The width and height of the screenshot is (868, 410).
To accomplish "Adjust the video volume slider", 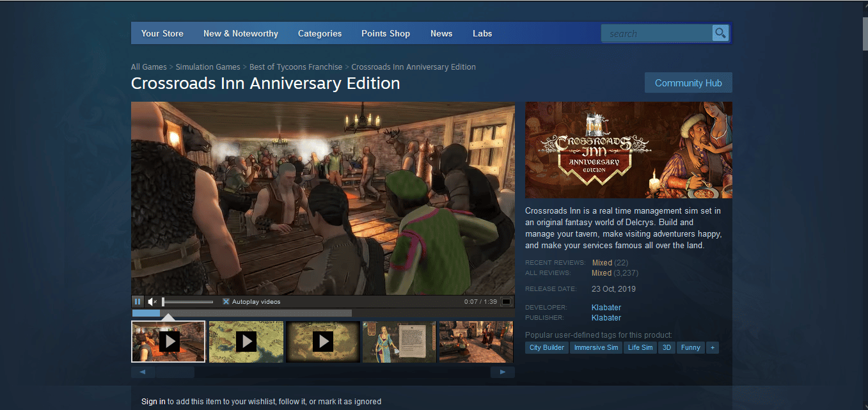I will (187, 302).
